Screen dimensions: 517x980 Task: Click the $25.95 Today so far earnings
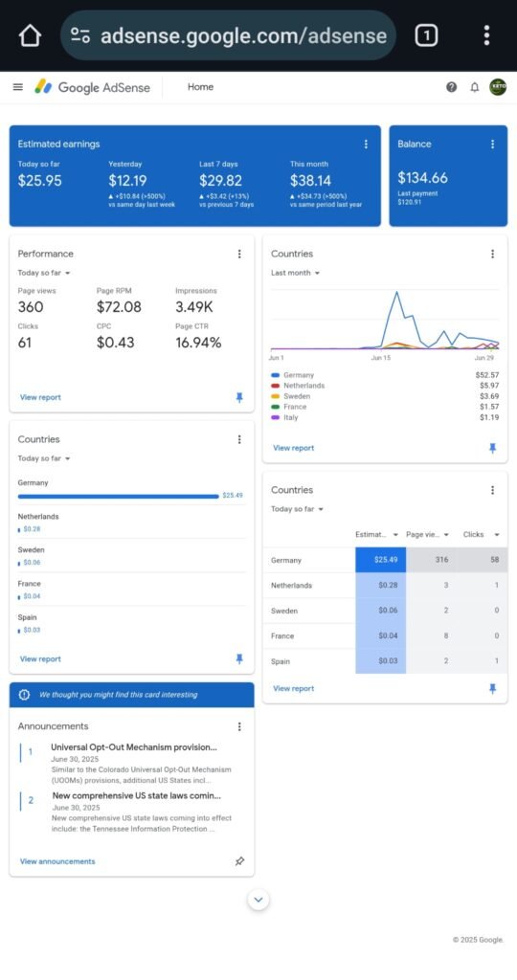40,181
